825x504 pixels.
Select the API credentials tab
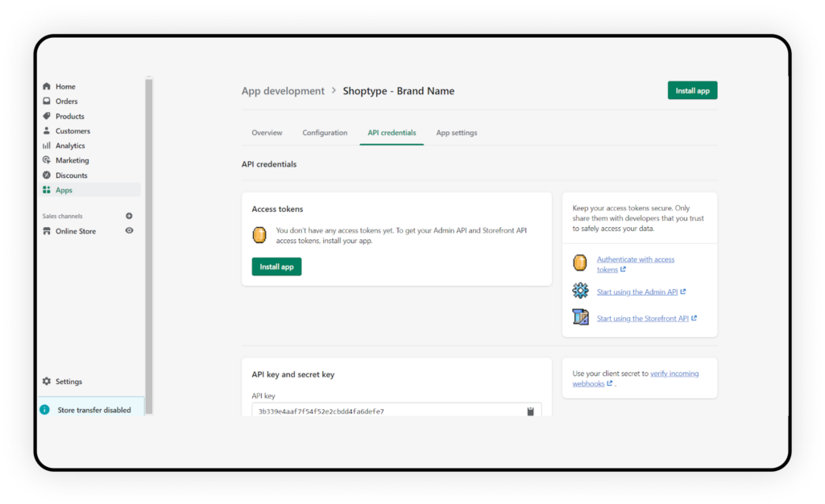point(392,132)
